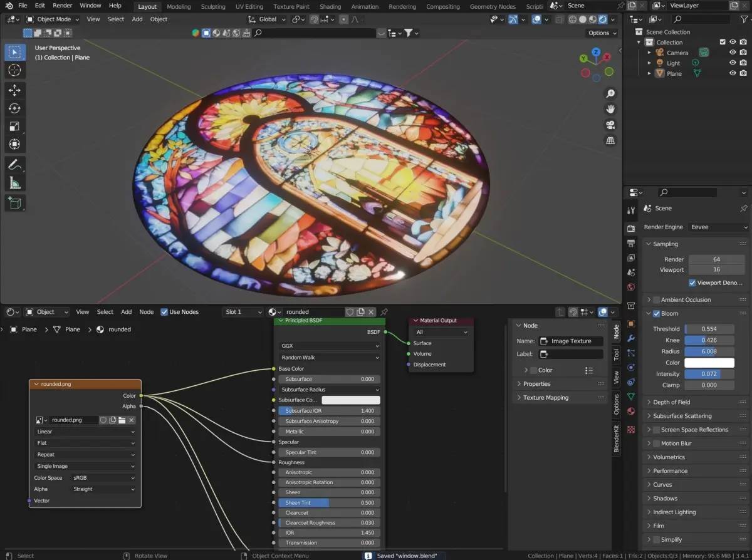
Task: Select the Cursor tool in viewport toolbar
Action: pos(15,70)
